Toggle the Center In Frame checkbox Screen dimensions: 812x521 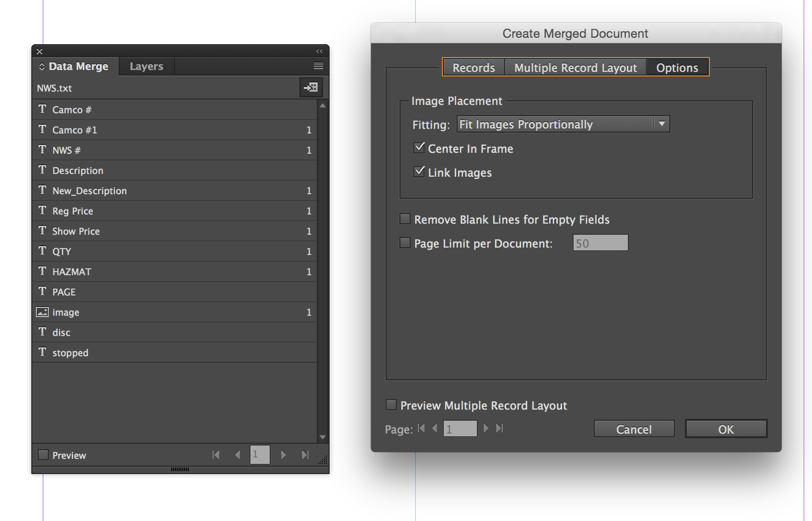419,148
